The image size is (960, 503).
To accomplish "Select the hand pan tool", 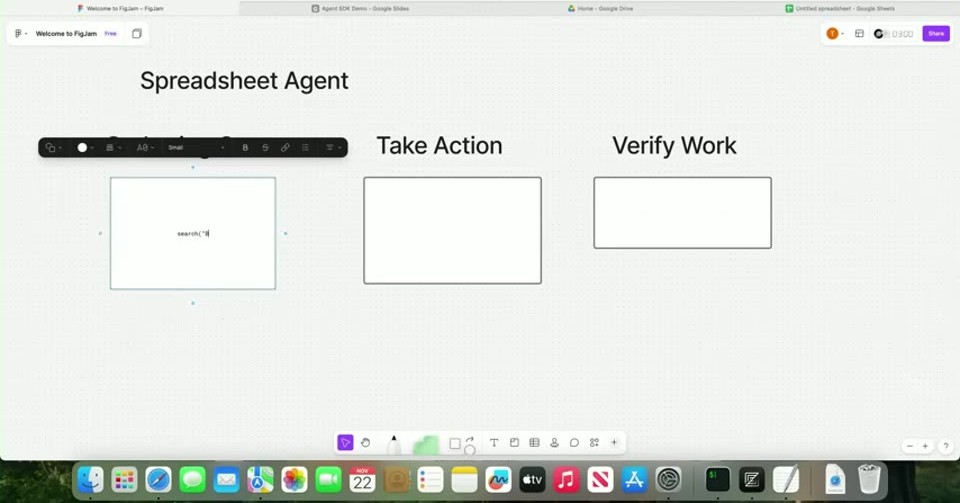I will [366, 442].
